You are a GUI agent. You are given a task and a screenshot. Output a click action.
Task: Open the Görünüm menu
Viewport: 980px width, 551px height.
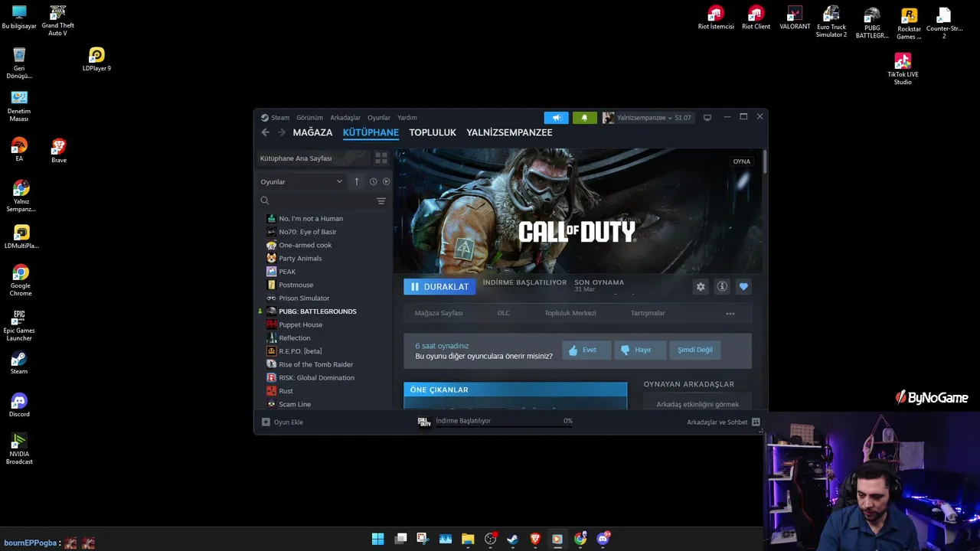tap(310, 118)
